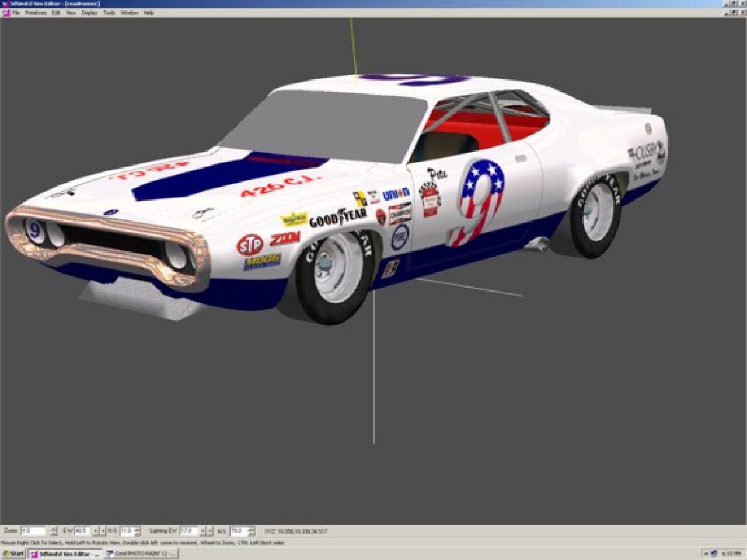This screenshot has width=747, height=560.
Task: Restore down the inner document window
Action: 734,12
